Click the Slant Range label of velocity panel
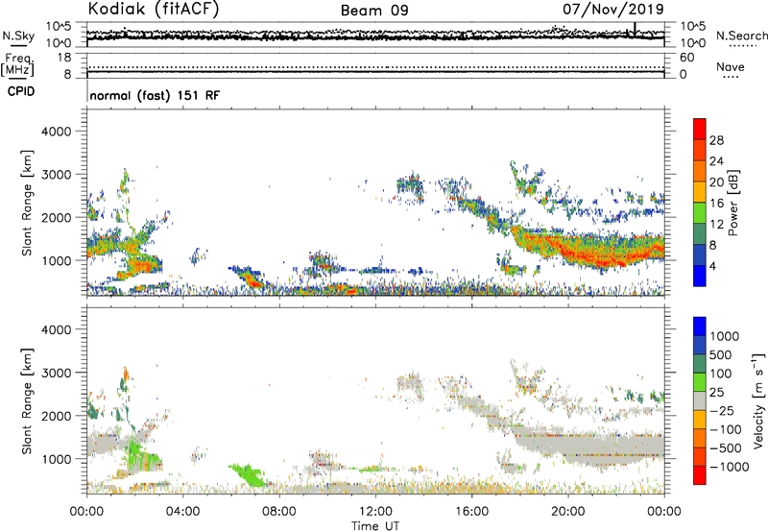This screenshot has height=532, width=768. (27, 401)
